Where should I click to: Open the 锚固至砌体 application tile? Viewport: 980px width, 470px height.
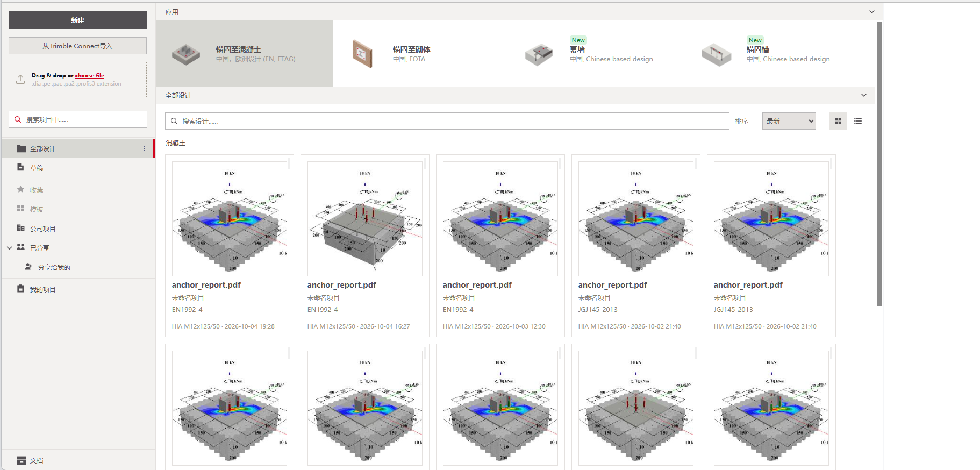tap(421, 54)
